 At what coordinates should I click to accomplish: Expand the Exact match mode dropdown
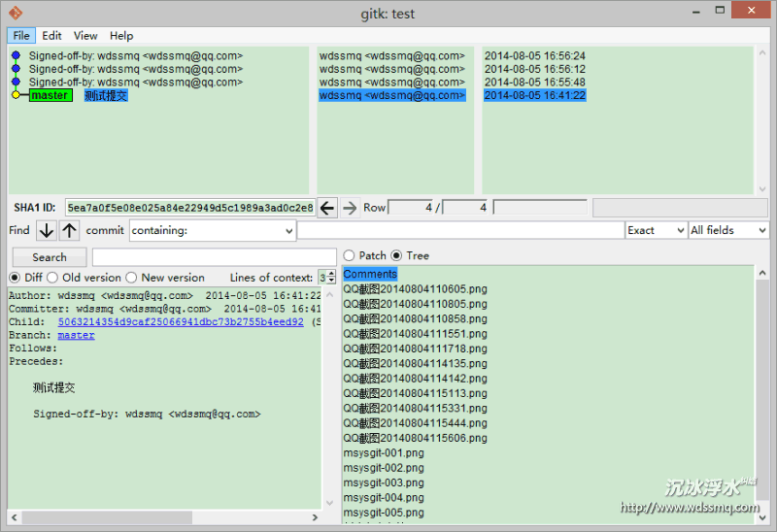[x=656, y=230]
